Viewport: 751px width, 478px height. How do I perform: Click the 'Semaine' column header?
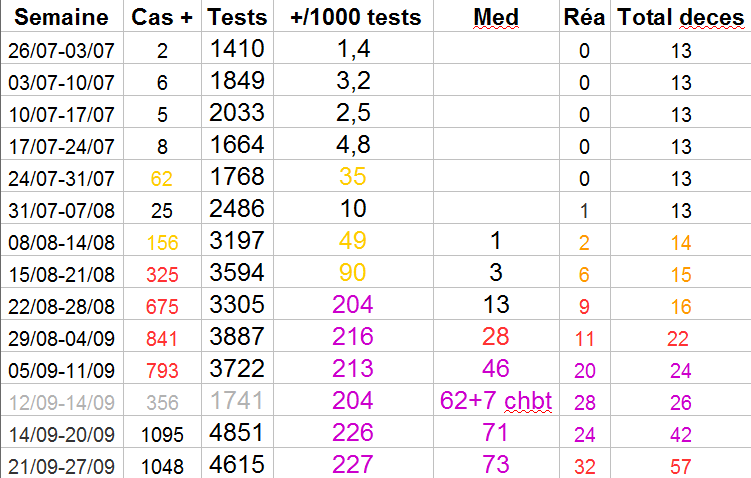[62, 17]
